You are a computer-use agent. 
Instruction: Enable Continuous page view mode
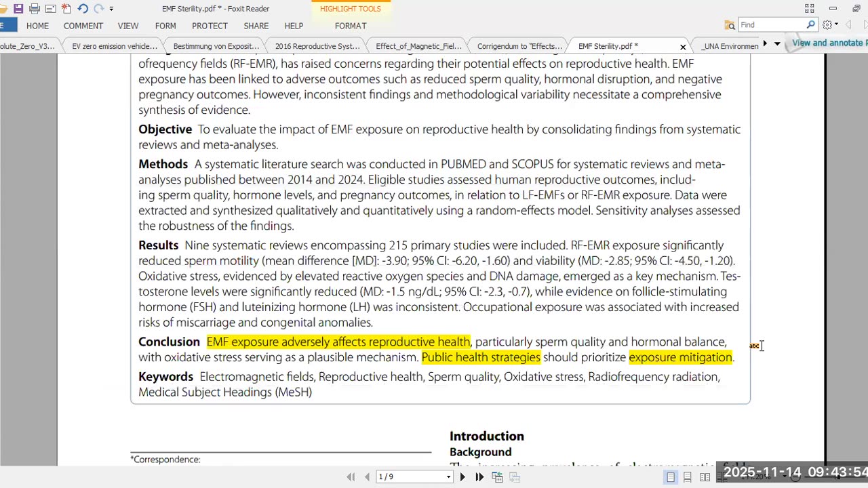[688, 477]
